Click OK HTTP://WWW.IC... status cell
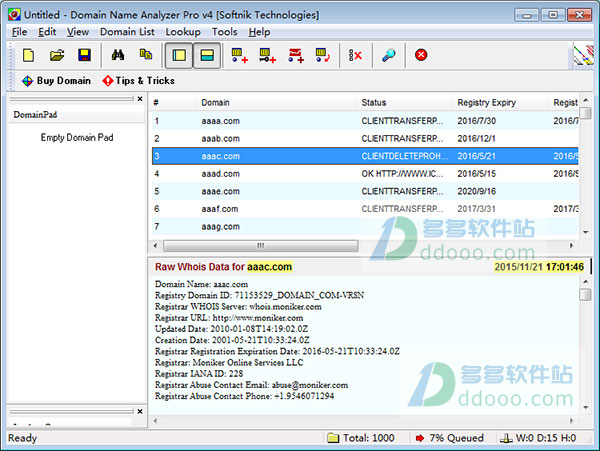This screenshot has width=600, height=451. pos(402,174)
